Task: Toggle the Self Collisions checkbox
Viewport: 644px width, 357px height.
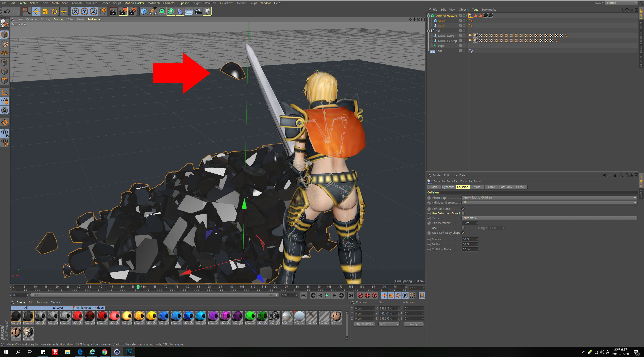Action: coord(463,209)
